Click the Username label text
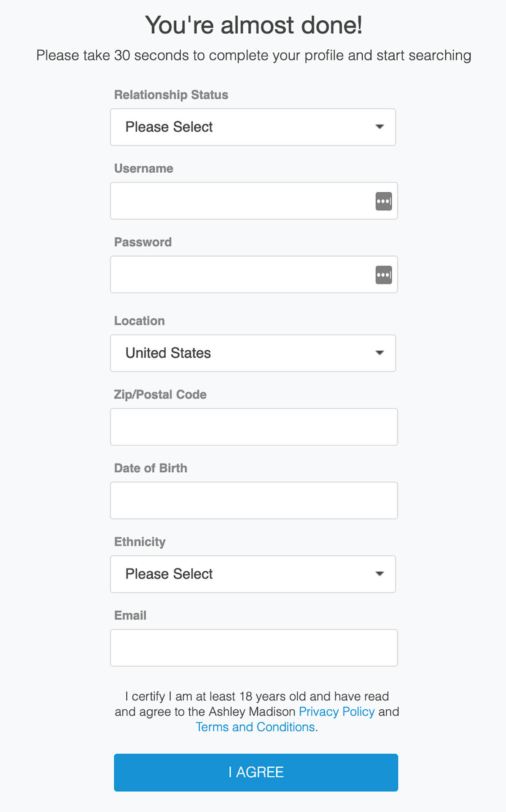This screenshot has height=812, width=506. (144, 168)
